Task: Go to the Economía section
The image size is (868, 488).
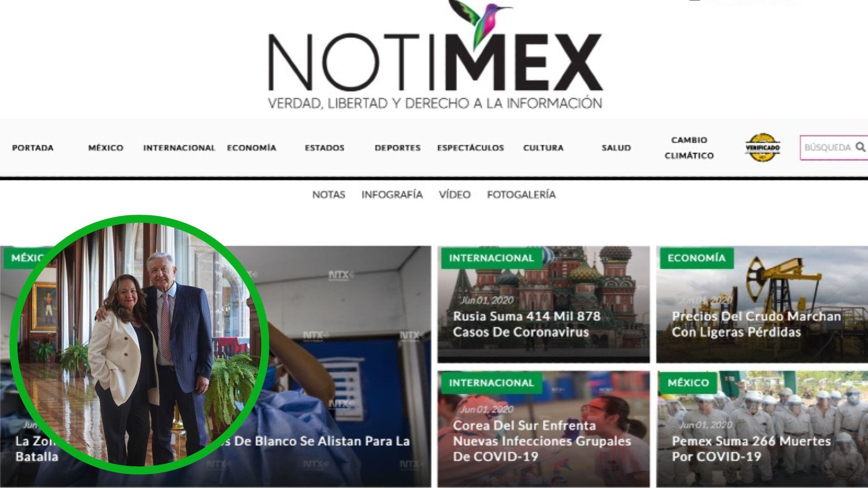Action: (251, 148)
